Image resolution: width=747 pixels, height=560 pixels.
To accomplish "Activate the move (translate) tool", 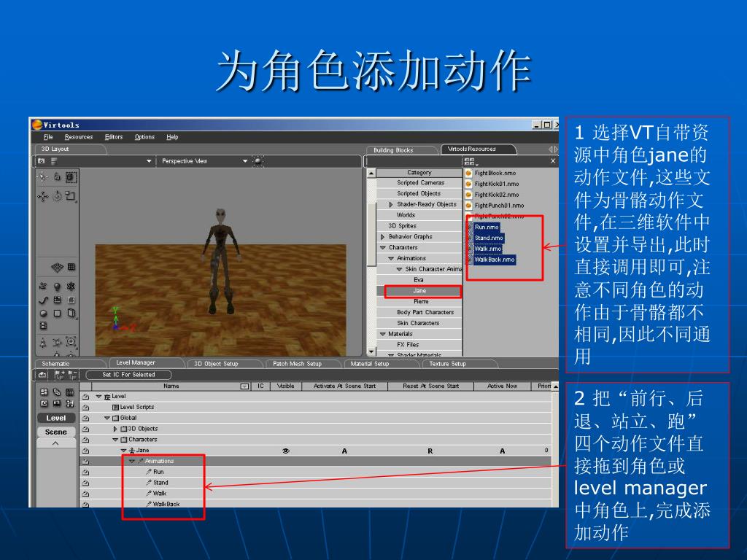I will [x=43, y=196].
